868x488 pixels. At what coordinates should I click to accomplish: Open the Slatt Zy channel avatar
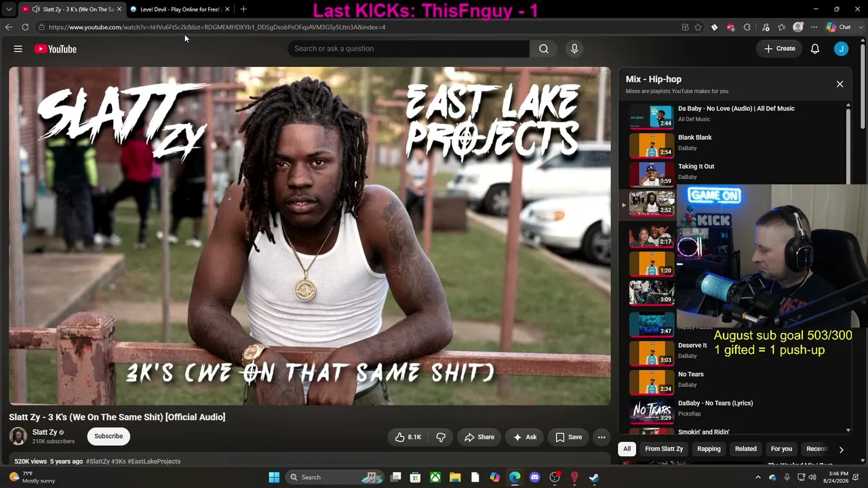tap(18, 436)
